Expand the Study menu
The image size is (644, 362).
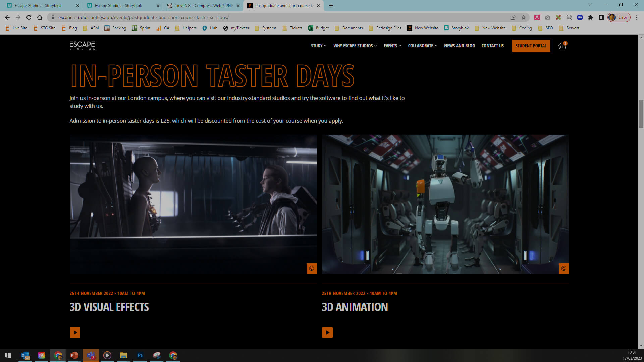click(319, 46)
